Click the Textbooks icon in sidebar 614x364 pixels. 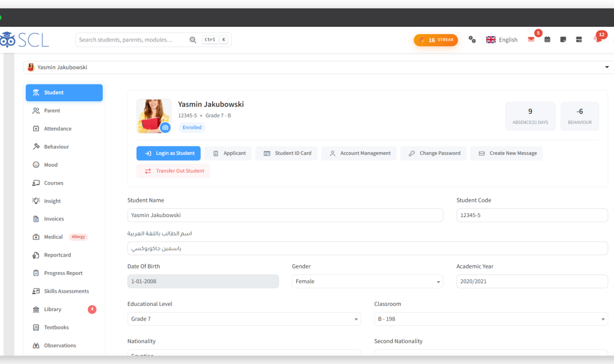pyautogui.click(x=36, y=327)
